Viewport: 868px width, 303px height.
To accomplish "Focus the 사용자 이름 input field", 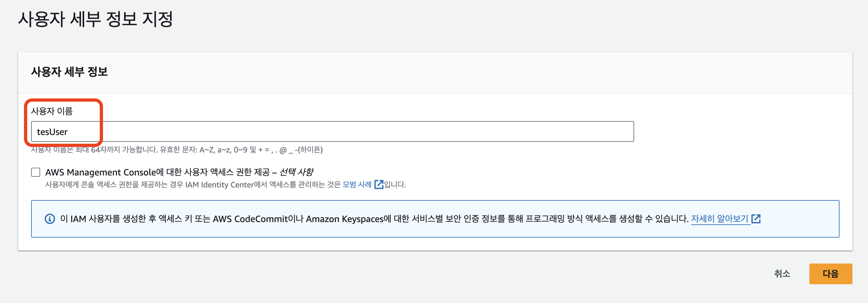I will click(x=332, y=132).
